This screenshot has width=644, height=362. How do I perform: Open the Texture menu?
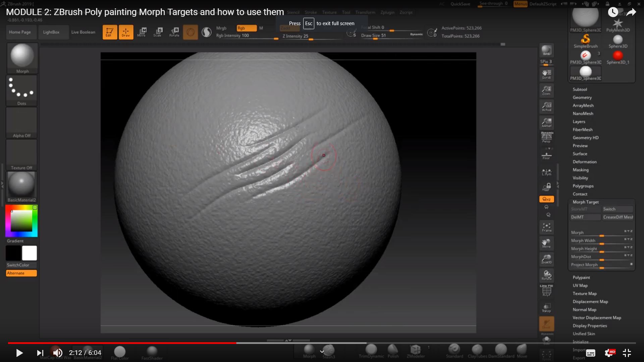click(329, 12)
